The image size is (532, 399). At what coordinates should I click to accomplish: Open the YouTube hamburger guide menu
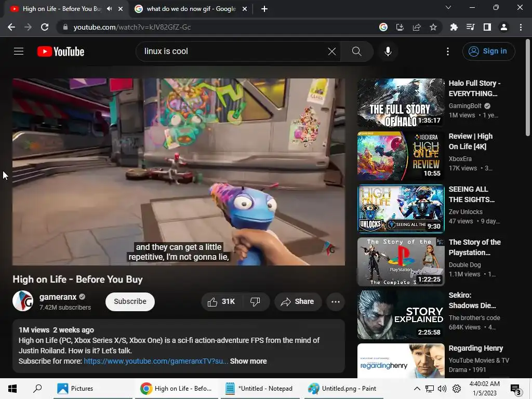19,51
